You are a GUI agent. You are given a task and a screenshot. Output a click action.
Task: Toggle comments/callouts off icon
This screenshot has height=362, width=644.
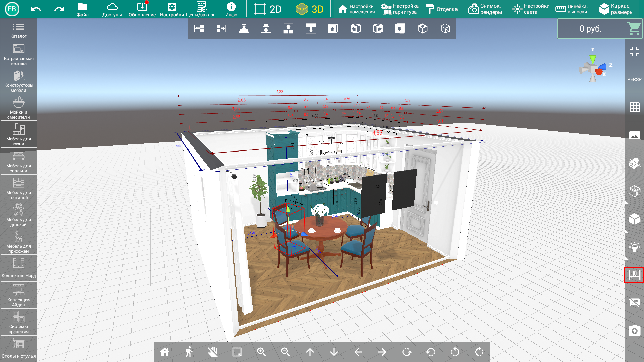coord(634,303)
